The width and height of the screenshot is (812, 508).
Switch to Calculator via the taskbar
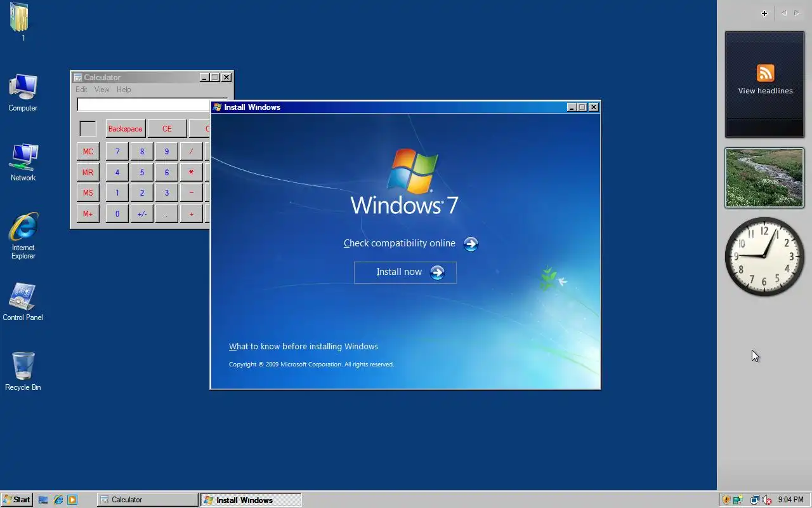pos(147,500)
